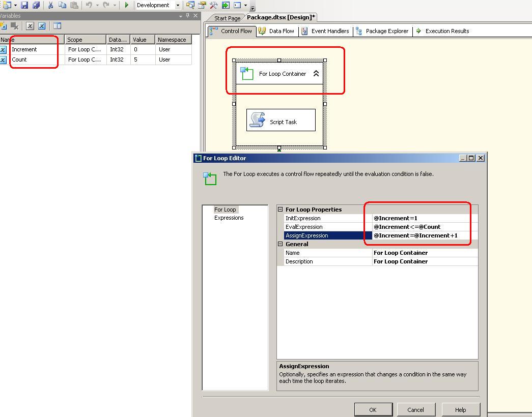The image size is (532, 417).
Task: Click the Undo icon
Action: (89, 5)
